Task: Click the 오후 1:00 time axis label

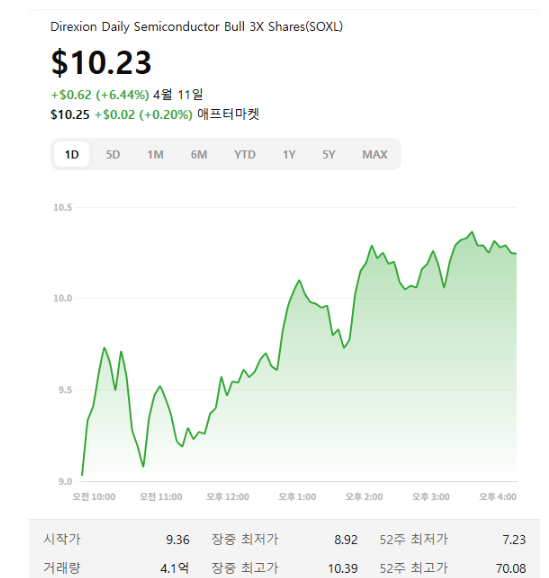Action: point(297,497)
